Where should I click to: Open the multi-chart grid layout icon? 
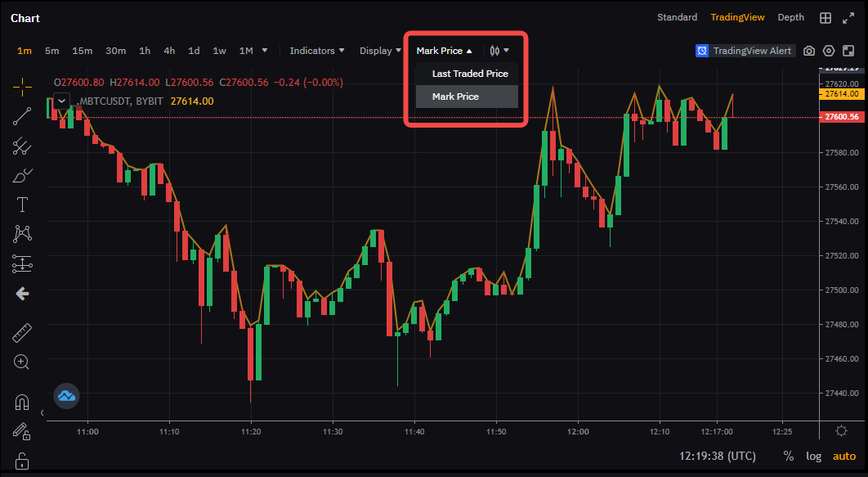826,18
